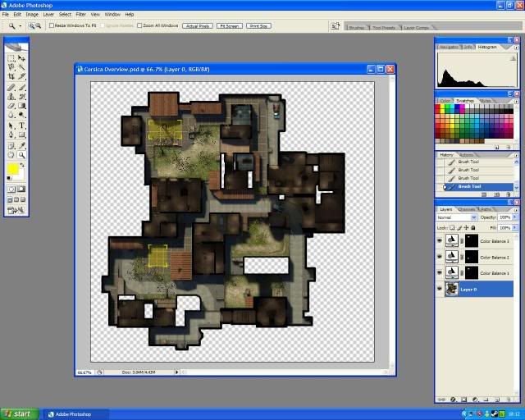Viewport: 525px width, 420px height.
Task: Select the Move tool in the toolbox
Action: pyautogui.click(x=21, y=58)
